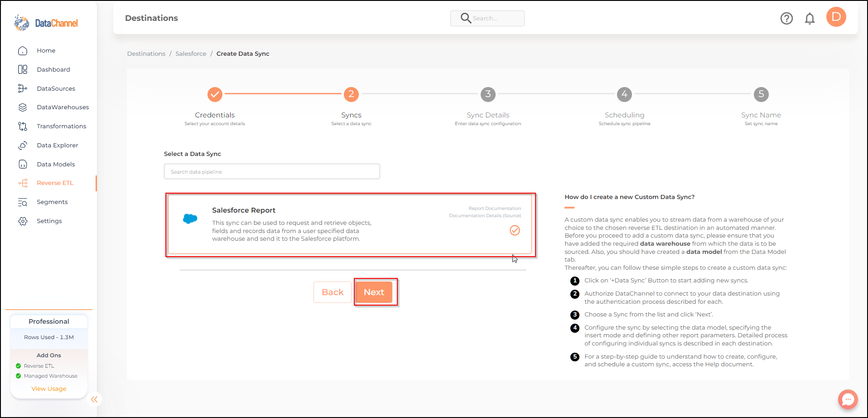Click the search magnifier icon
868x418 pixels.
coord(466,18)
